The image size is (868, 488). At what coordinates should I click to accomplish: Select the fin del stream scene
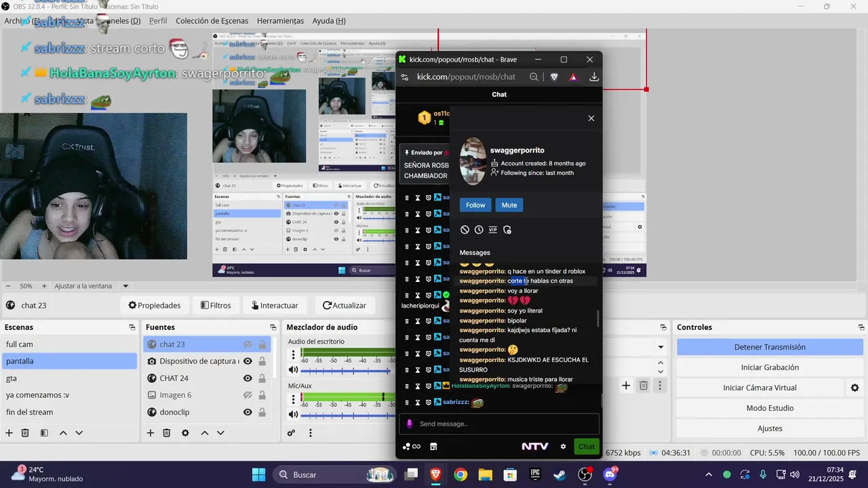(x=69, y=412)
